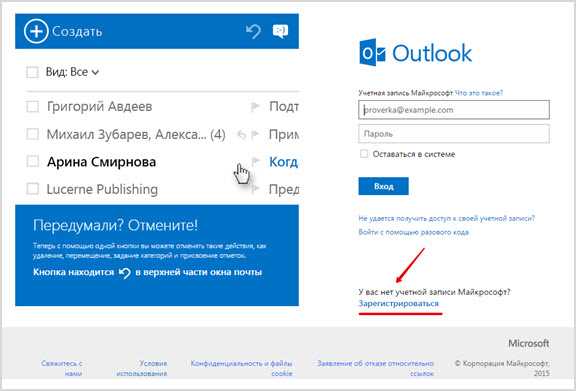The height and width of the screenshot is (391, 576).
Task: Click the Вход sign-in button
Action: click(384, 186)
